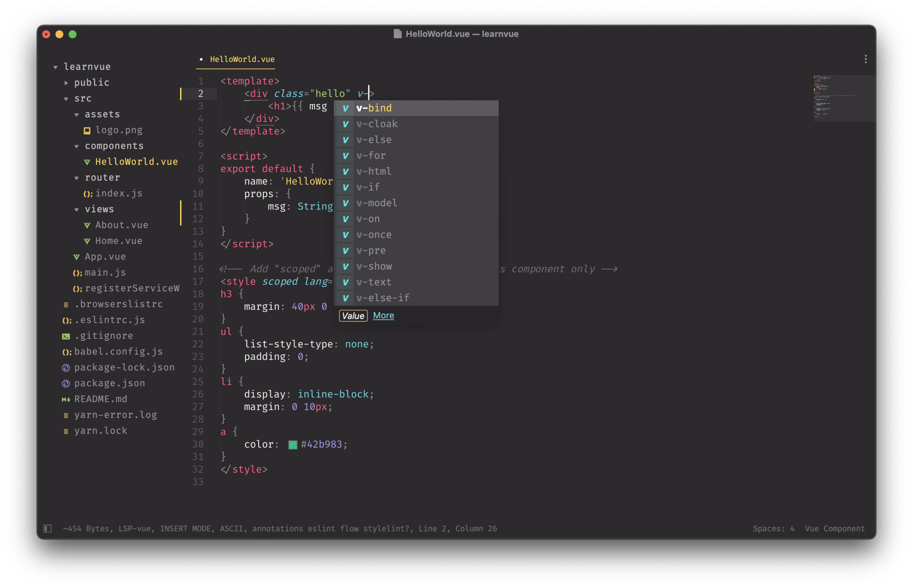This screenshot has width=913, height=588.
Task: Click the Vue icon next to v-else-if suggestion
Action: pos(345,298)
